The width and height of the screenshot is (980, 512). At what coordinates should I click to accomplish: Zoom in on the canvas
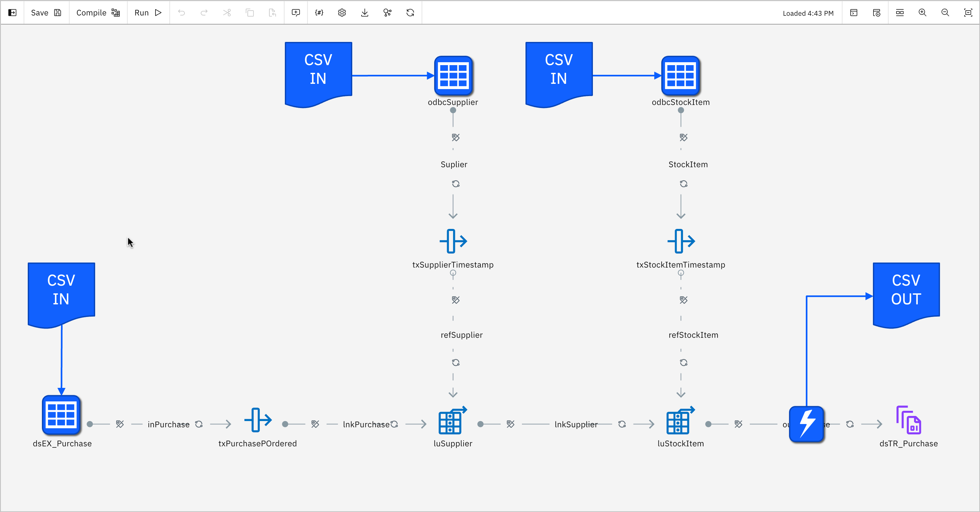923,13
